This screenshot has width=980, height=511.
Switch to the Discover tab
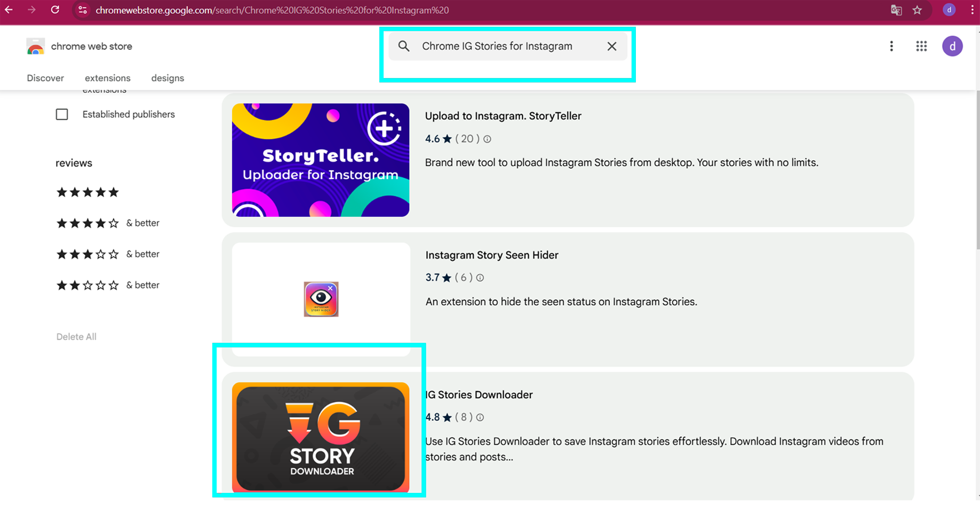[45, 78]
